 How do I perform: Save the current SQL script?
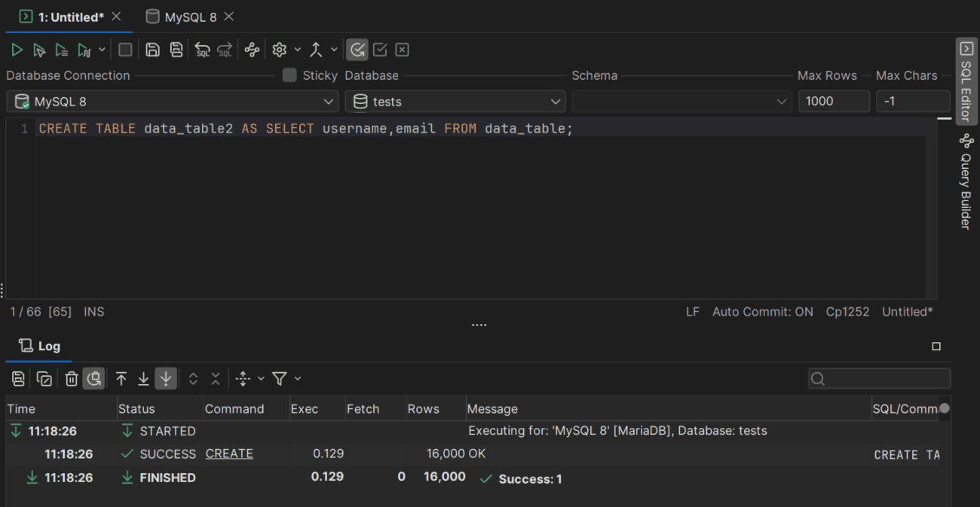pos(153,49)
